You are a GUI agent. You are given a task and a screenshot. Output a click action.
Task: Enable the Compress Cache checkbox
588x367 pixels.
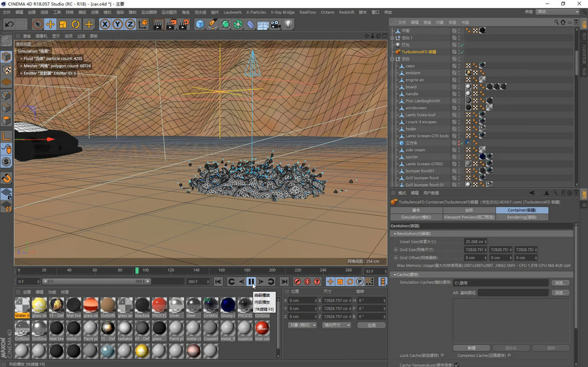[509, 355]
